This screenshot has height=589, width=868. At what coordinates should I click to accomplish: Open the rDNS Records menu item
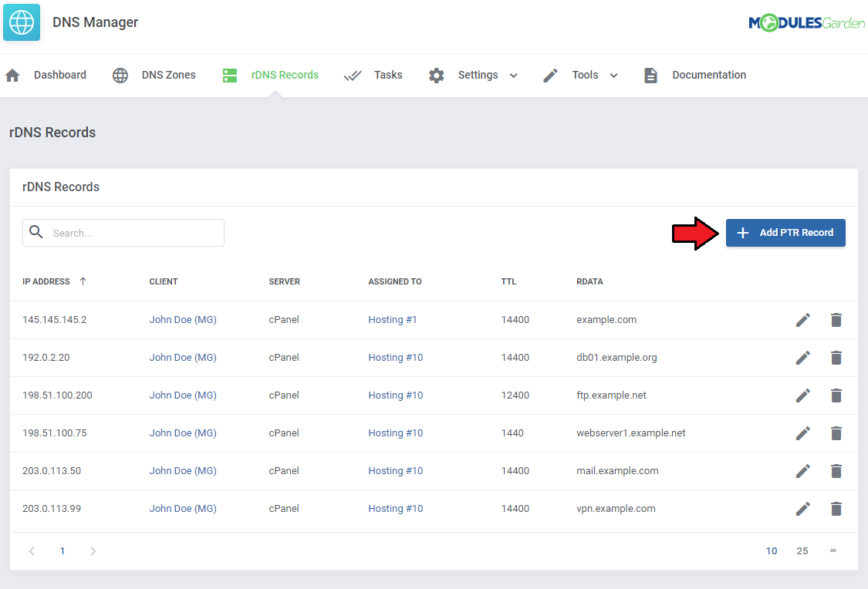[285, 75]
